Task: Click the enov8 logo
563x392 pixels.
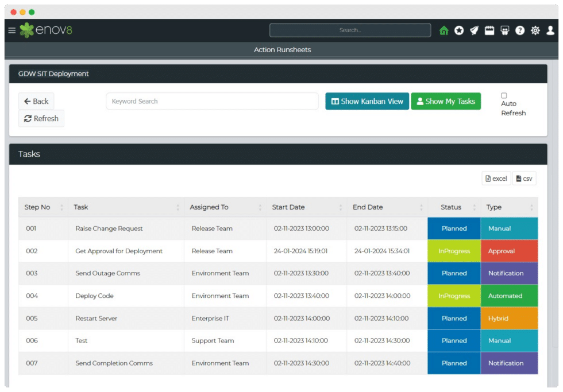Action: pos(45,30)
